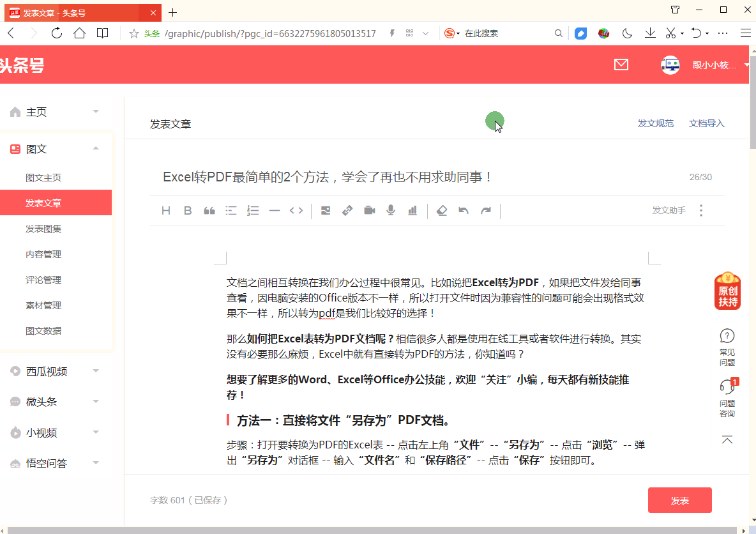The image size is (756, 534).
Task: Click the article title input field
Action: point(415,177)
